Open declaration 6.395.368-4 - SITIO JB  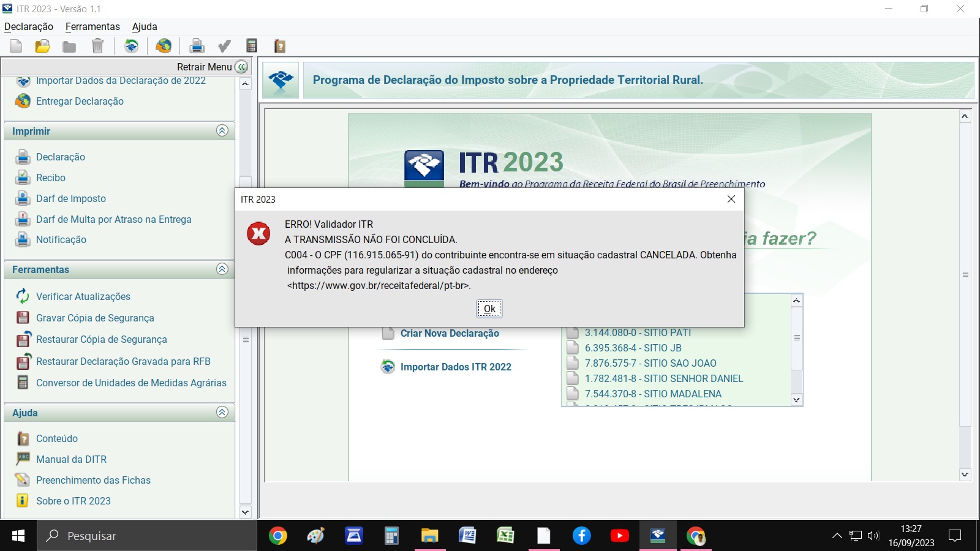[x=633, y=348]
